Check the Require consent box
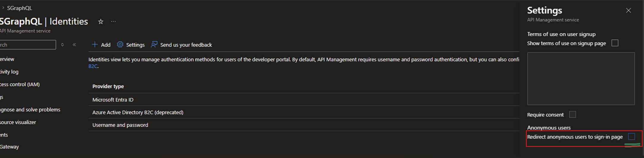Screen dimensions: 644x158 (x=572, y=115)
